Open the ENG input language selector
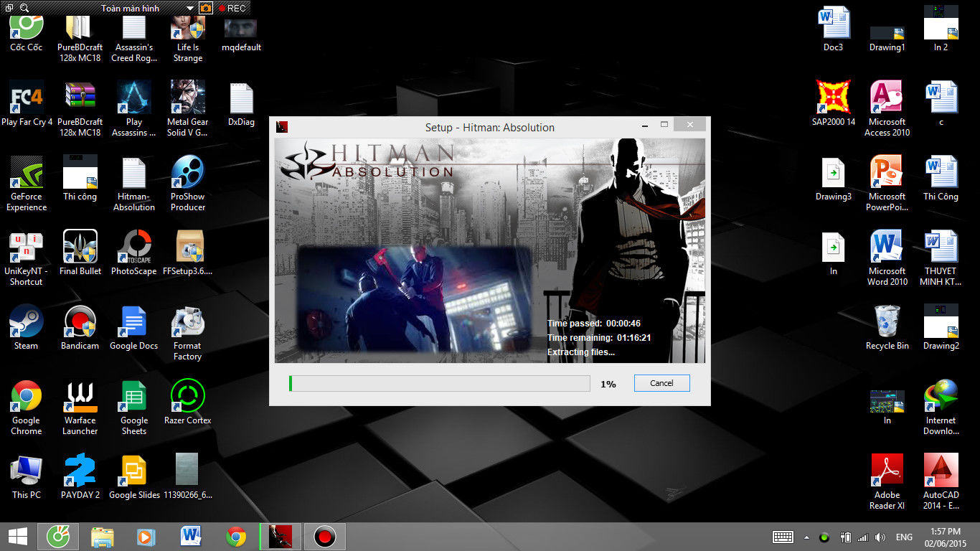Screen dimensions: 980x551 904,537
